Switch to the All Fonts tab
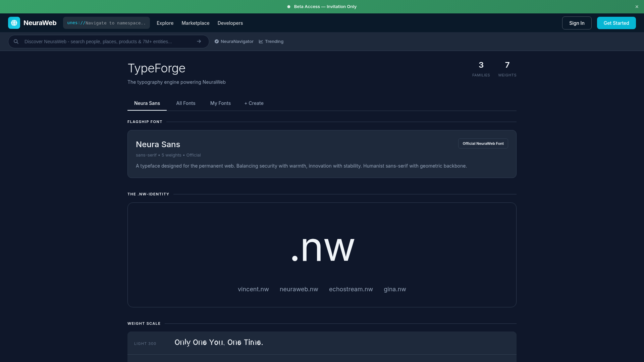The image size is (644, 362). (x=186, y=103)
